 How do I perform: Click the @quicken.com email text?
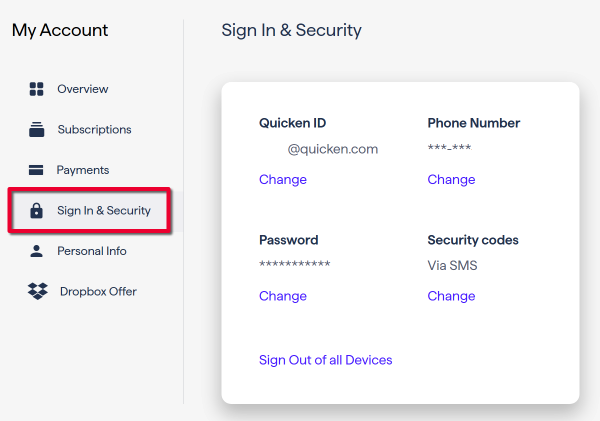coord(333,149)
